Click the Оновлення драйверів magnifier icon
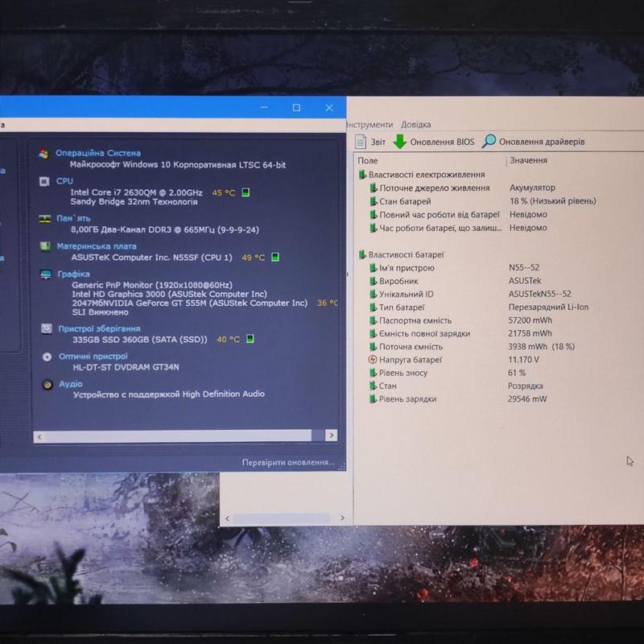This screenshot has width=644, height=644. [489, 142]
